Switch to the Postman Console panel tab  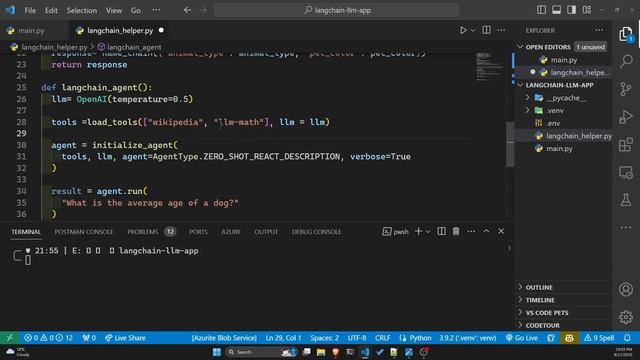tap(84, 232)
